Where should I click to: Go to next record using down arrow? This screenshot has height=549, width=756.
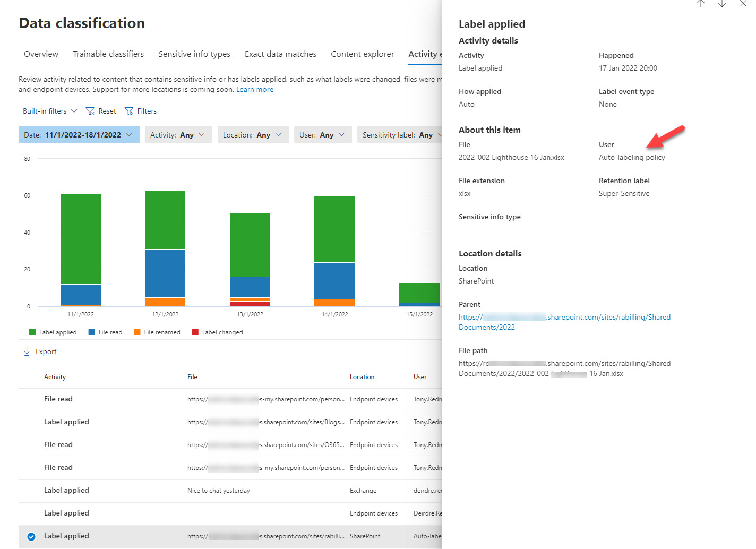(721, 4)
